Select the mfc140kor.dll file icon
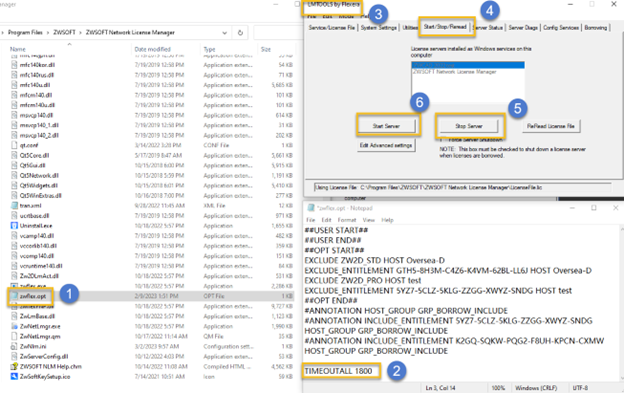Viewport: 624px width, 393px height. coord(14,65)
